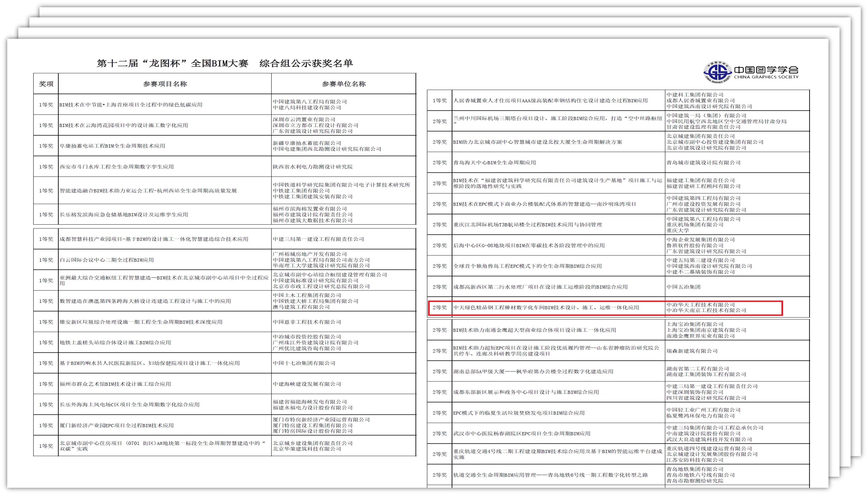Image resolution: width=868 pixels, height=495 pixels.
Task: Select 人居香城置业人才住房项目 row
Action: [x=618, y=100]
